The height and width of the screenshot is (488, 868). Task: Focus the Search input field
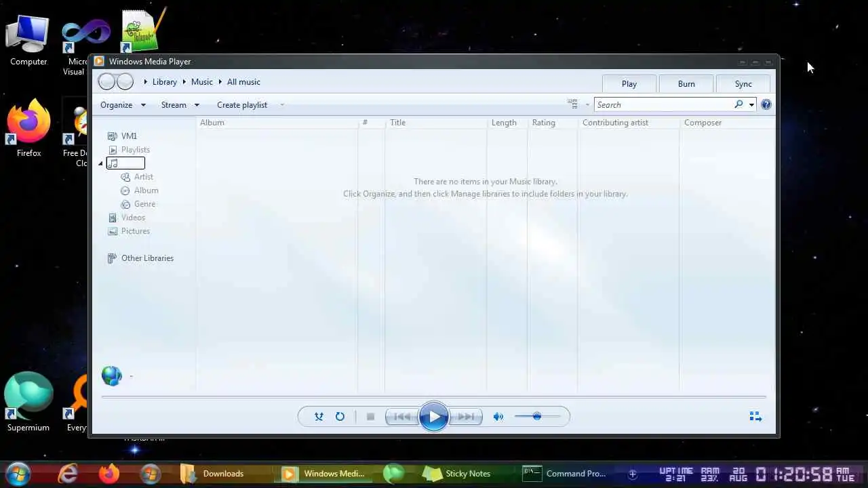(x=663, y=104)
